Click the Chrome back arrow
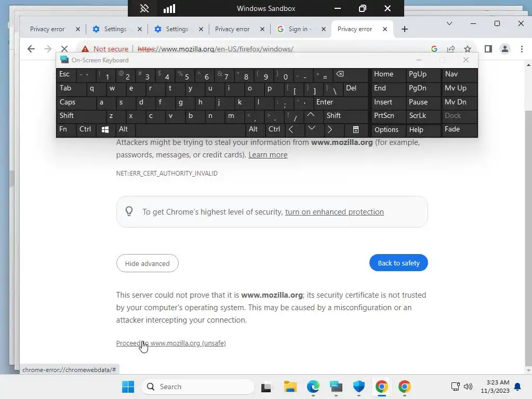This screenshot has width=532, height=399. point(31,49)
